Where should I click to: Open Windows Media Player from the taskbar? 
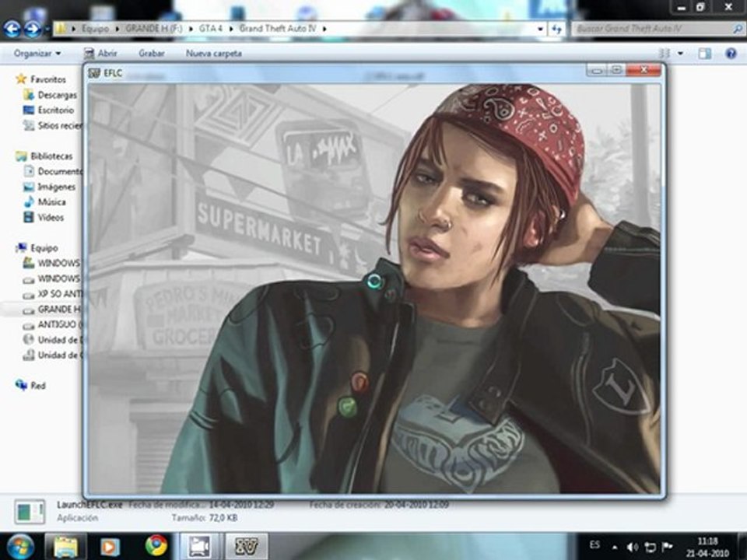click(110, 545)
